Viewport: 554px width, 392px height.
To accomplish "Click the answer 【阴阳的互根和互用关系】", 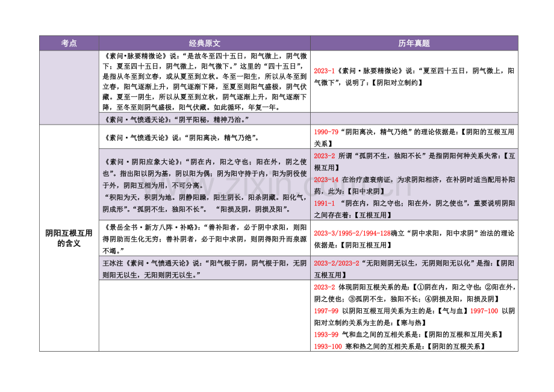I will tap(463, 334).
